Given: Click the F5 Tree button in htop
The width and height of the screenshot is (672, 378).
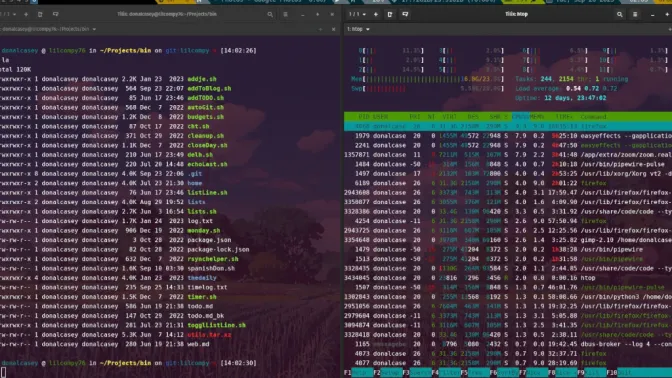Looking at the screenshot, I should (475, 373).
